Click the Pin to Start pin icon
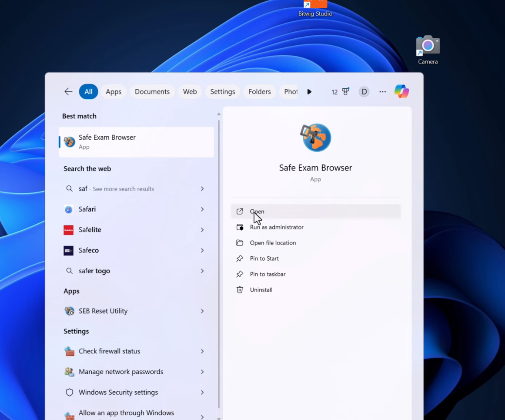Viewport: 505px width, 420px height. click(240, 259)
